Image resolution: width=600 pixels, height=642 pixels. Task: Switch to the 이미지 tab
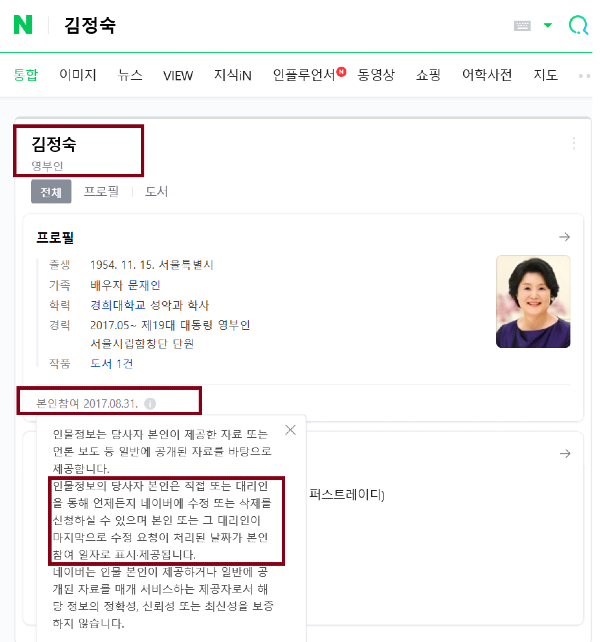(78, 75)
